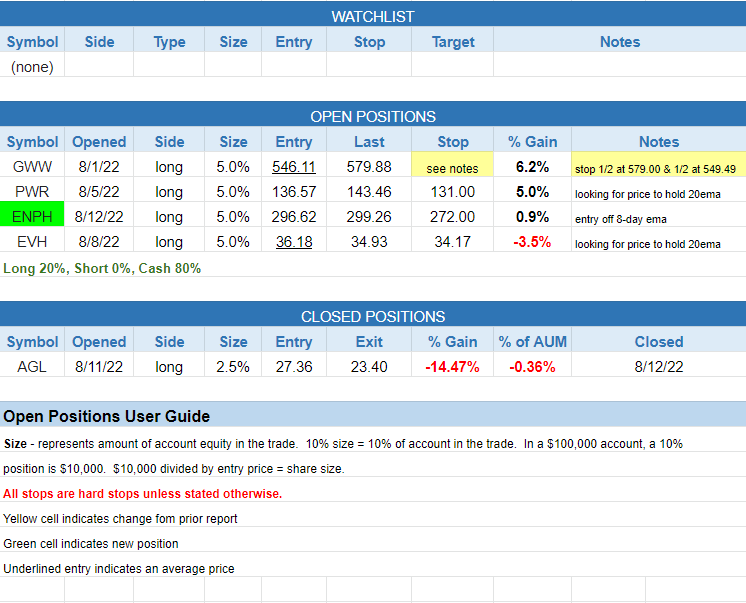
Task: Click ENPH entry price 296.62
Action: (x=294, y=217)
